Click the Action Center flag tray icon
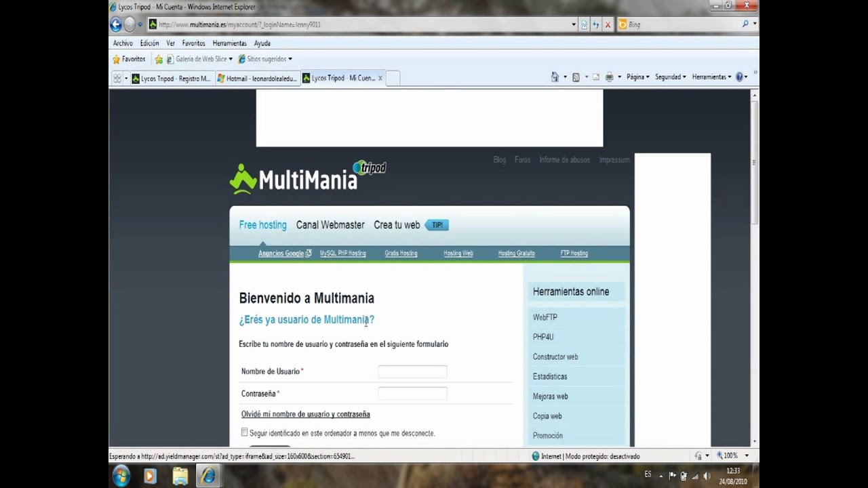This screenshot has width=868, height=488. (x=673, y=476)
